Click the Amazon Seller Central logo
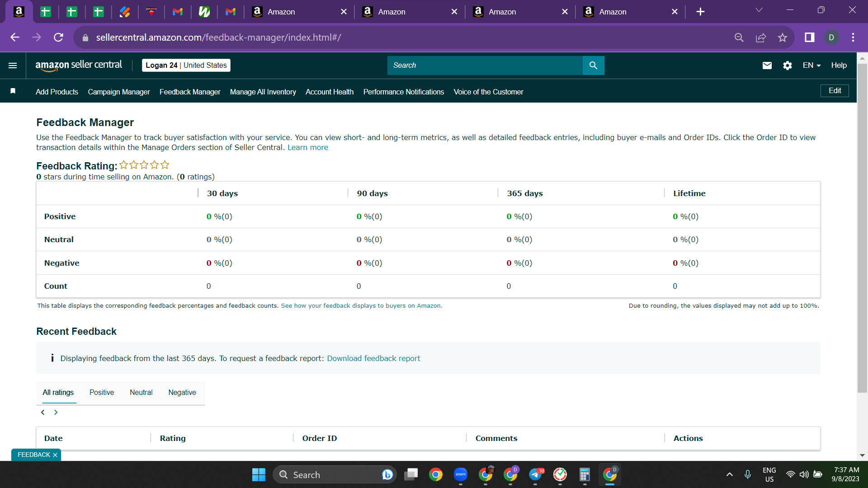Viewport: 868px width, 488px height. click(x=79, y=66)
